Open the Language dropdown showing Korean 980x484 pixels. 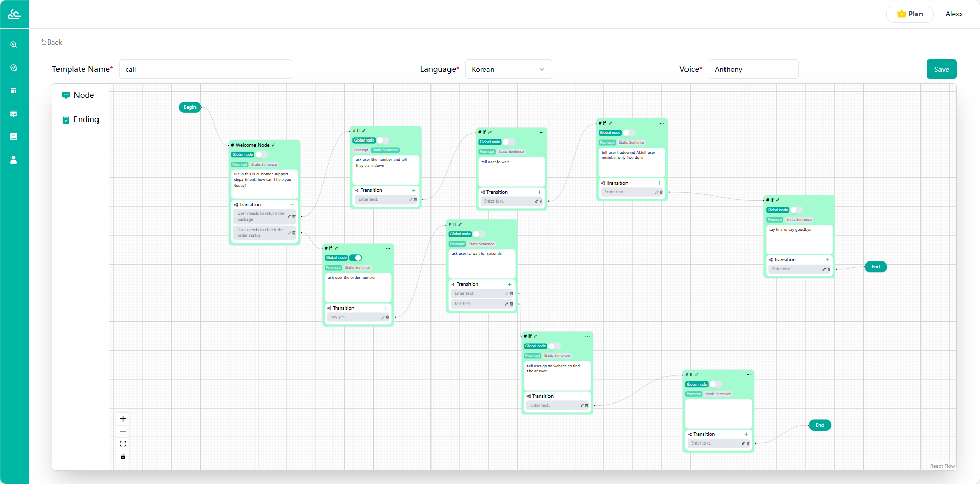[x=508, y=70]
